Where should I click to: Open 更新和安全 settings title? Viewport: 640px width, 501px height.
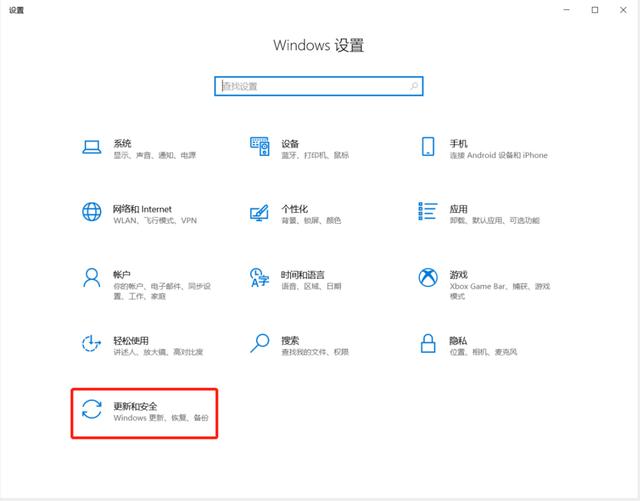135,406
